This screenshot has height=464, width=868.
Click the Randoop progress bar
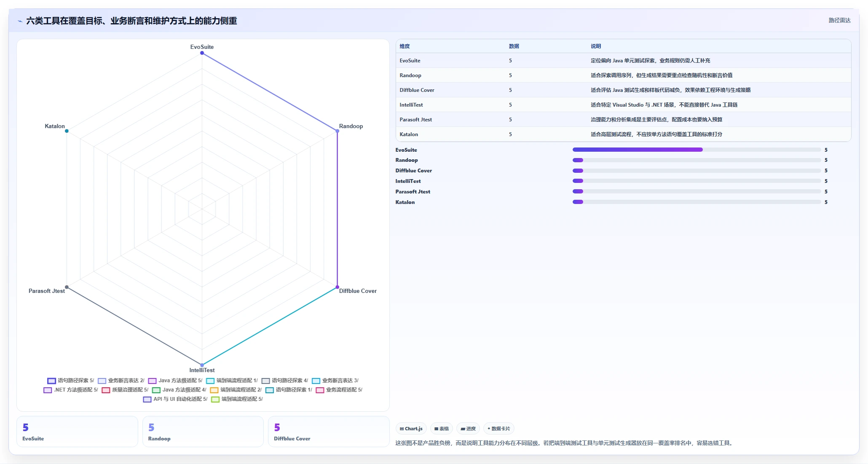pos(697,160)
